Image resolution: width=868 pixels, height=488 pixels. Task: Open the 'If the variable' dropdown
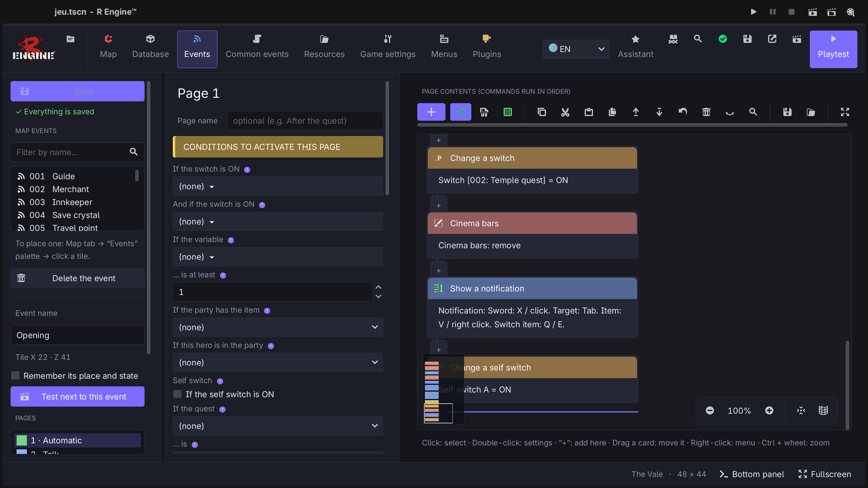tap(278, 257)
